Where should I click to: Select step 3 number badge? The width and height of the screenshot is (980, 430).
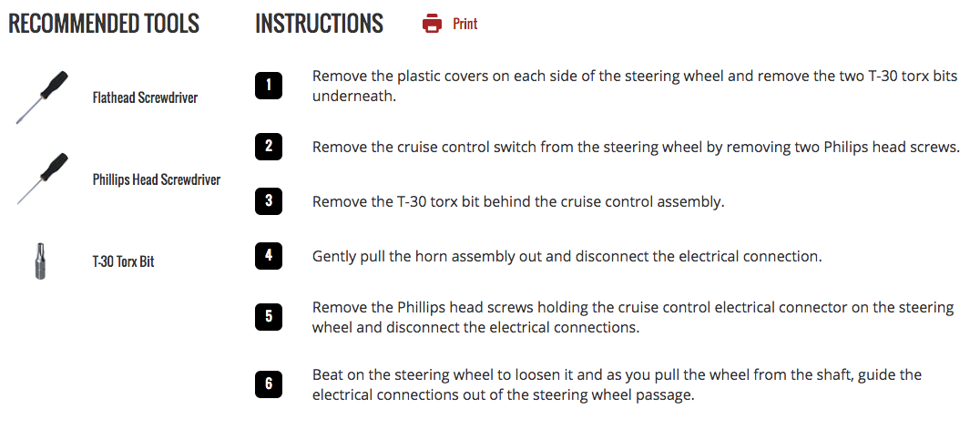click(x=269, y=201)
